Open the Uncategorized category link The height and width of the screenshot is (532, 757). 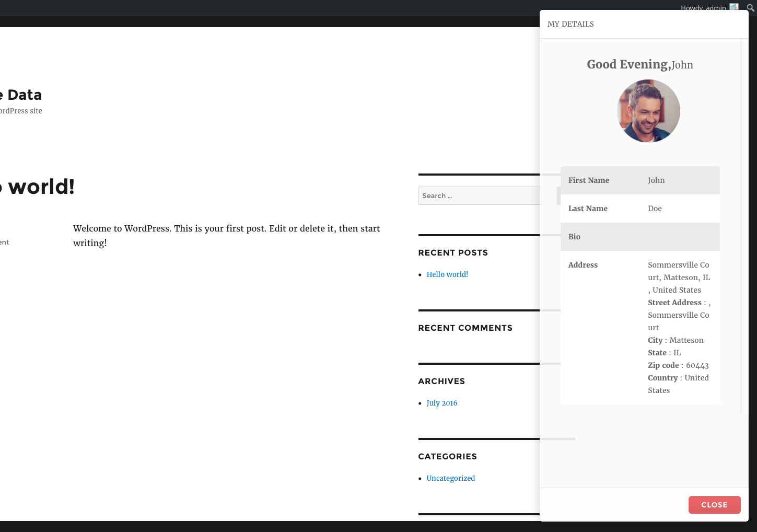(450, 478)
